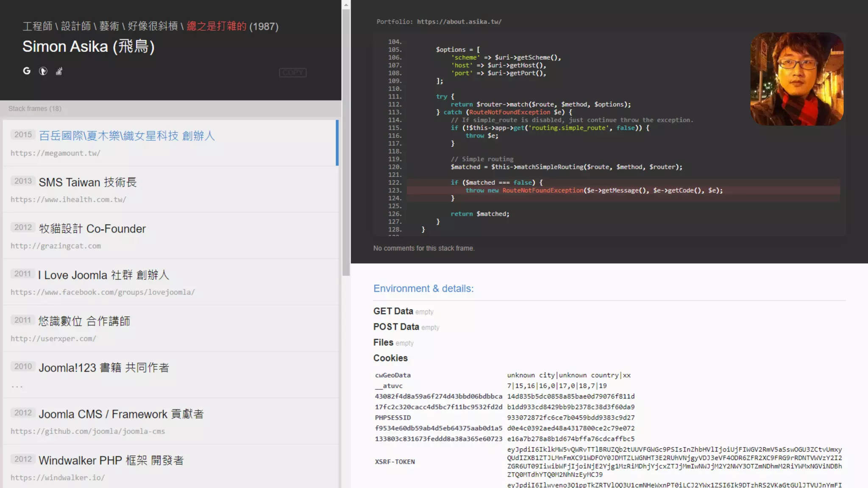Select Joomla!123 書籍 共同作者 frame

pos(170,375)
